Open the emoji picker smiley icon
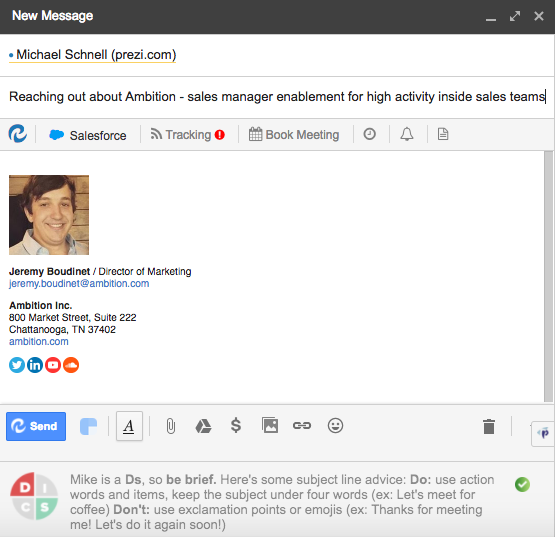Screen dimensions: 555x537 pyautogui.click(x=335, y=425)
